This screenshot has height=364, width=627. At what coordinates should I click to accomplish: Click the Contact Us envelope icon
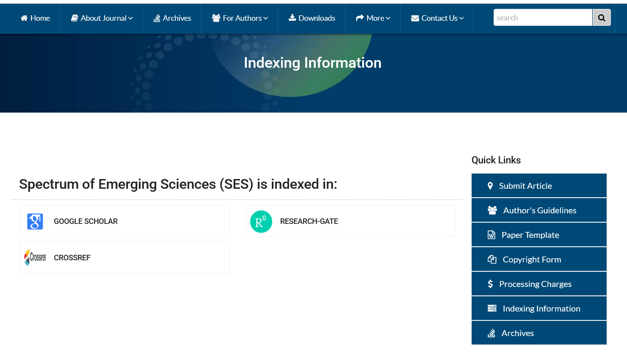pos(415,18)
